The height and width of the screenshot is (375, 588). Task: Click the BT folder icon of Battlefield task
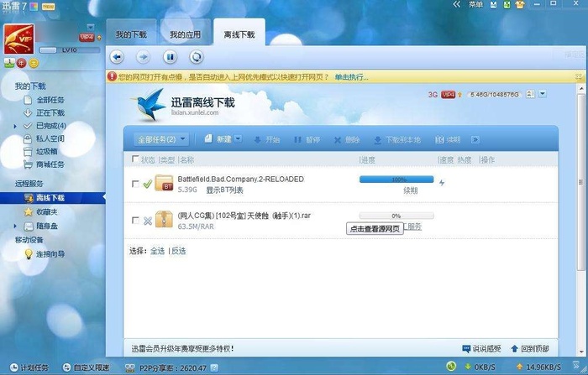point(164,183)
